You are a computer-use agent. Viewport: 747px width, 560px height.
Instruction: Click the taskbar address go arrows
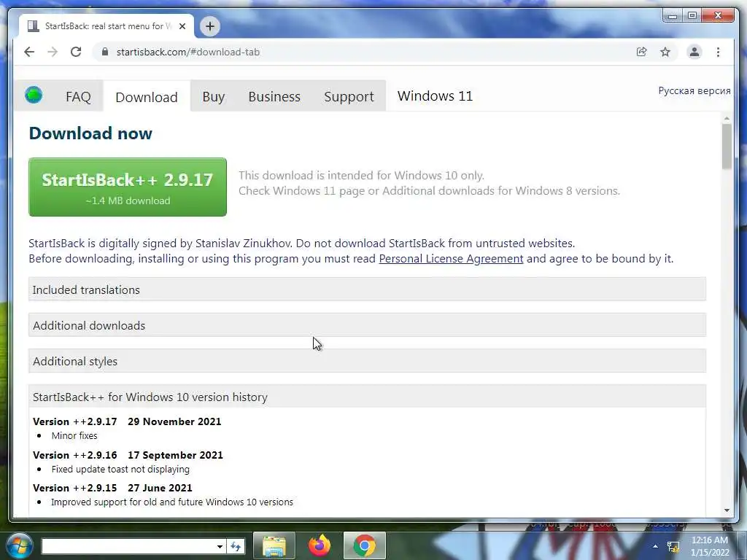point(236,546)
